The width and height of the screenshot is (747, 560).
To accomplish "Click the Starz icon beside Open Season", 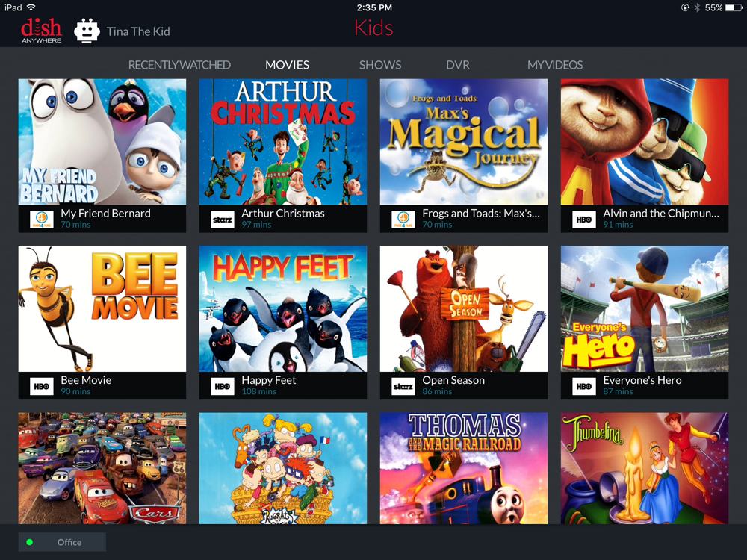I will tap(403, 386).
